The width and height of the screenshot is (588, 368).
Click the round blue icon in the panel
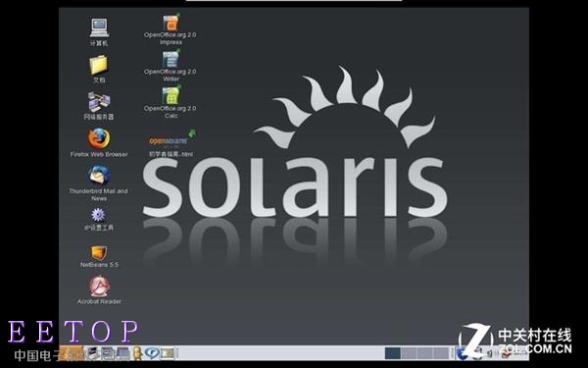tap(152, 353)
